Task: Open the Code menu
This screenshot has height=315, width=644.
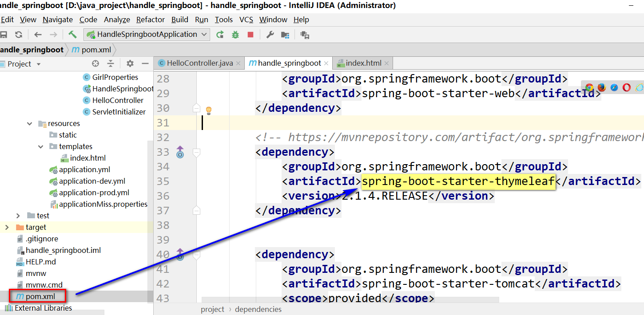Action: [x=88, y=20]
